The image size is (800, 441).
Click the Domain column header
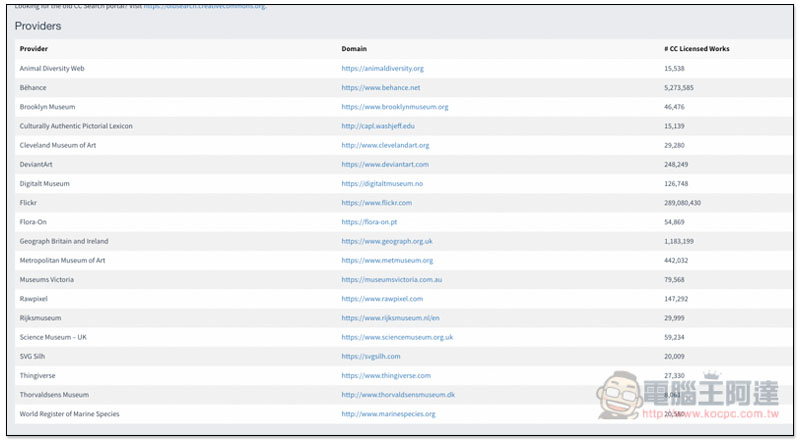click(354, 49)
